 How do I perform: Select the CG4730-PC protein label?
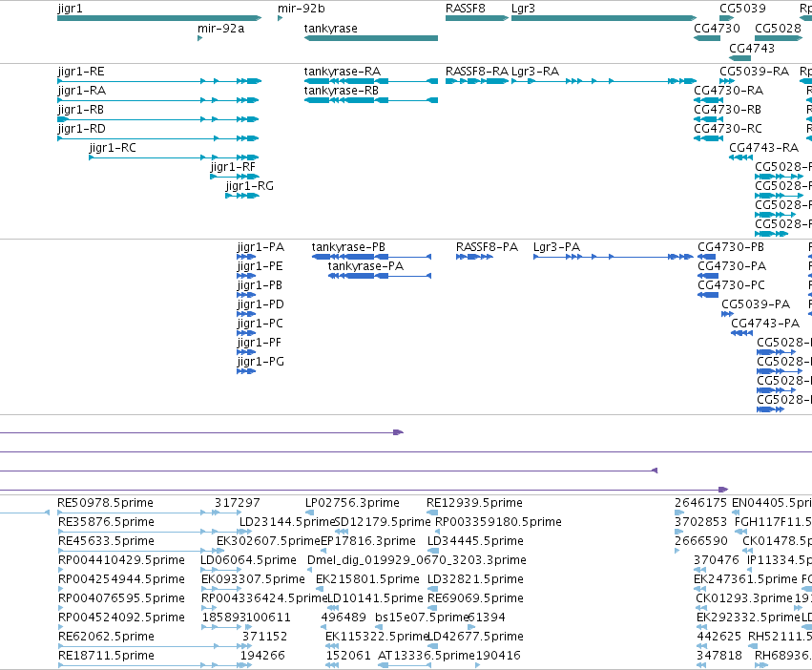pyautogui.click(x=731, y=285)
